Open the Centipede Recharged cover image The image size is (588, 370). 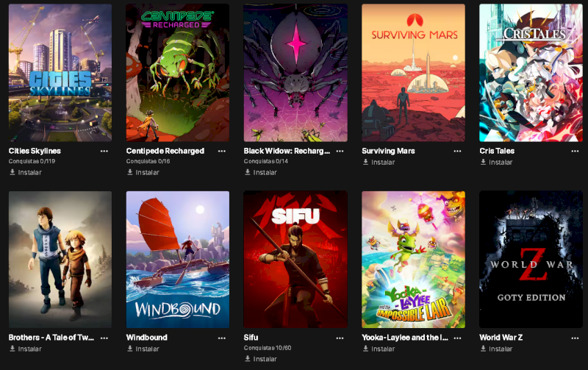[178, 73]
